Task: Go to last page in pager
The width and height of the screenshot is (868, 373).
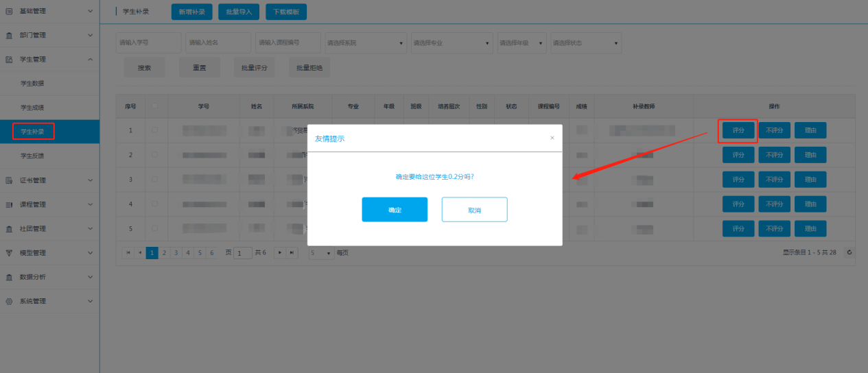Action: [292, 253]
